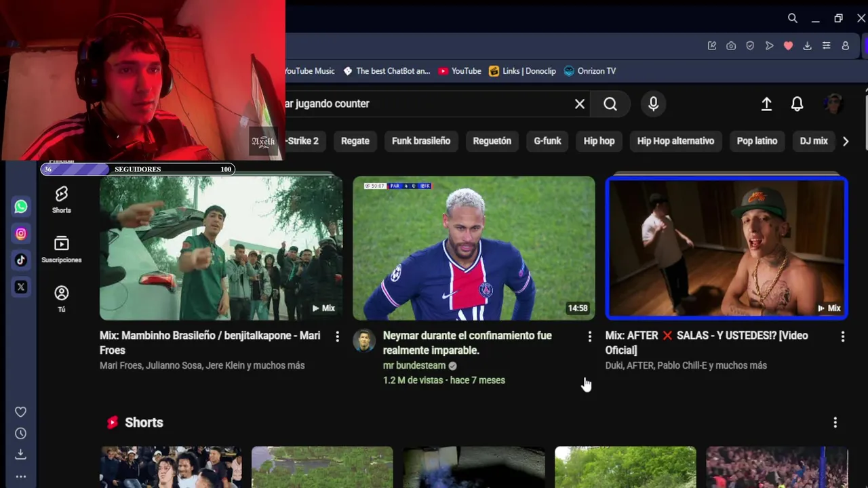Open the 'Links | Donoclip' bookmark
The width and height of the screenshot is (868, 488).
(x=522, y=71)
